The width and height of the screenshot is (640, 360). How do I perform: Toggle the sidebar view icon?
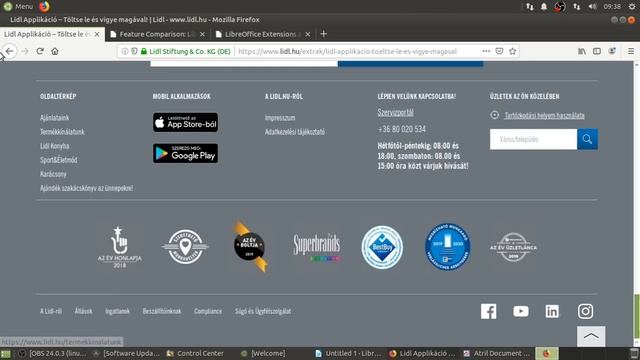pos(597,51)
